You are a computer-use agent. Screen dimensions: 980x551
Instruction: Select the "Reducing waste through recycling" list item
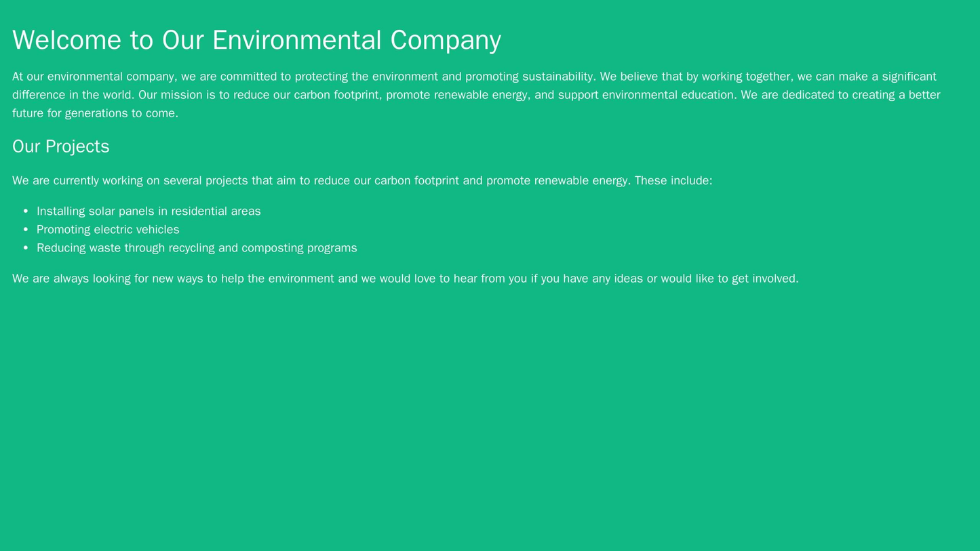197,248
